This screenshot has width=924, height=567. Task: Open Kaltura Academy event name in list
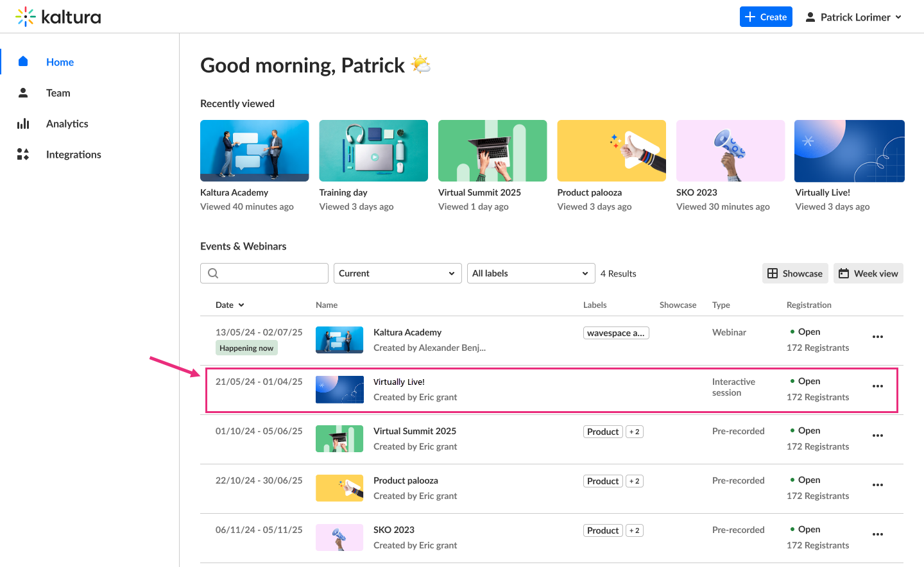(x=407, y=332)
